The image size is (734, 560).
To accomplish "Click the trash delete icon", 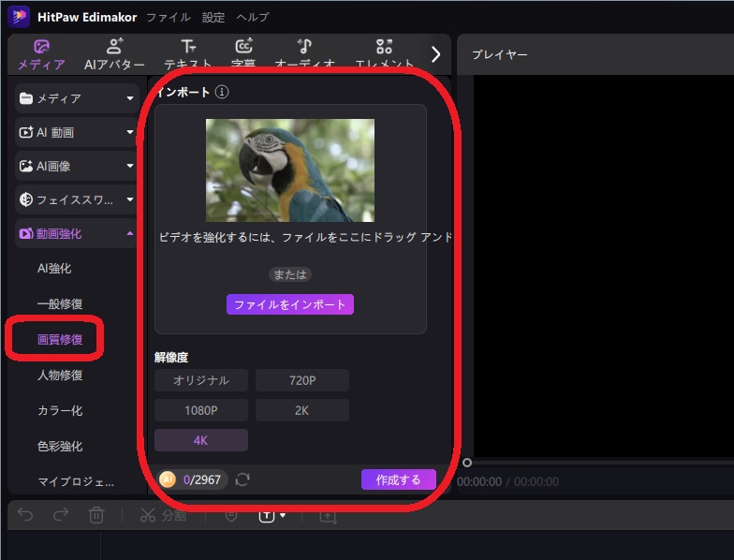I will tap(96, 515).
